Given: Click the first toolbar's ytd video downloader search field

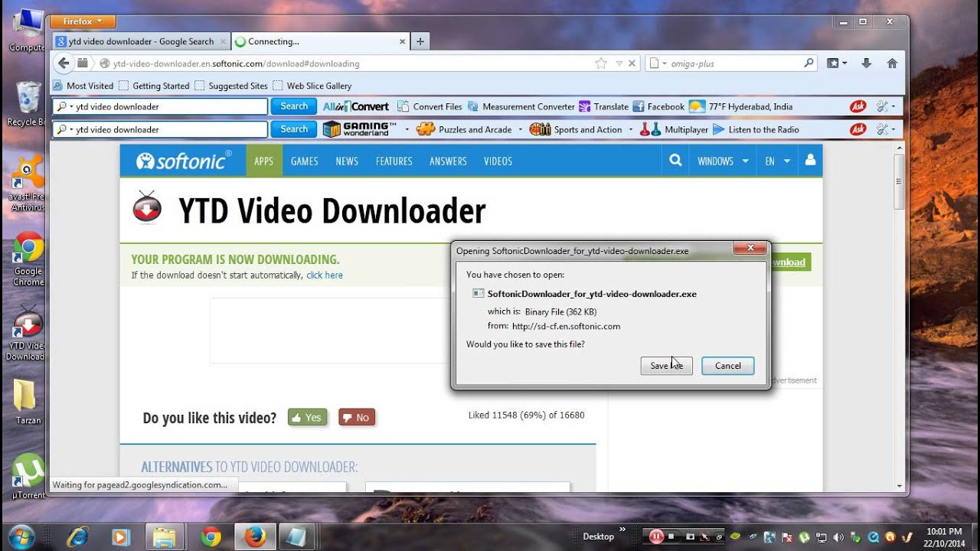Looking at the screenshot, I should tap(161, 106).
